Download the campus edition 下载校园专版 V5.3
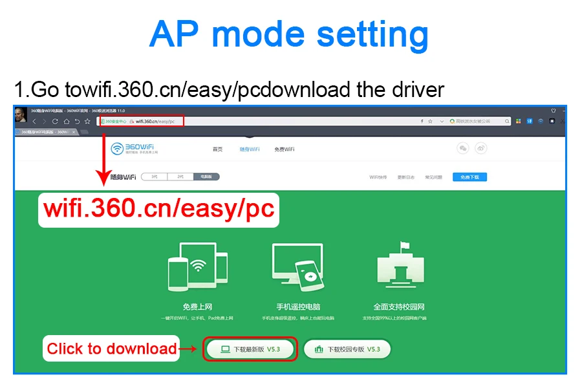 [x=347, y=349]
